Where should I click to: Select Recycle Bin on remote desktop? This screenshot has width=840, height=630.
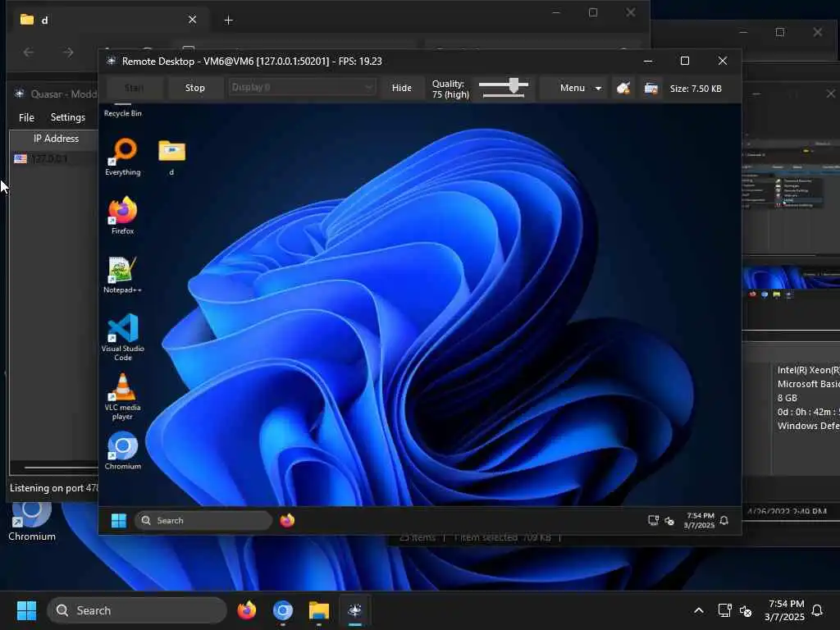(123, 111)
